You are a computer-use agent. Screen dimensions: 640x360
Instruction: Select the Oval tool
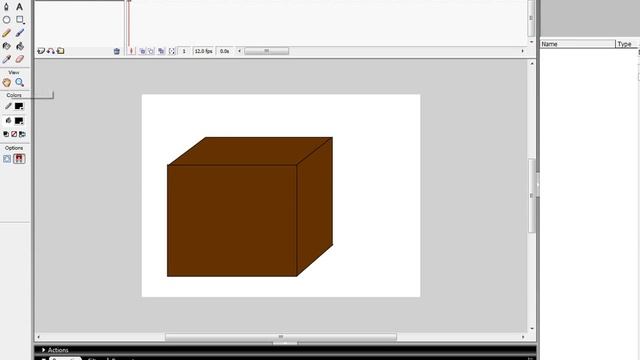pos(7,19)
